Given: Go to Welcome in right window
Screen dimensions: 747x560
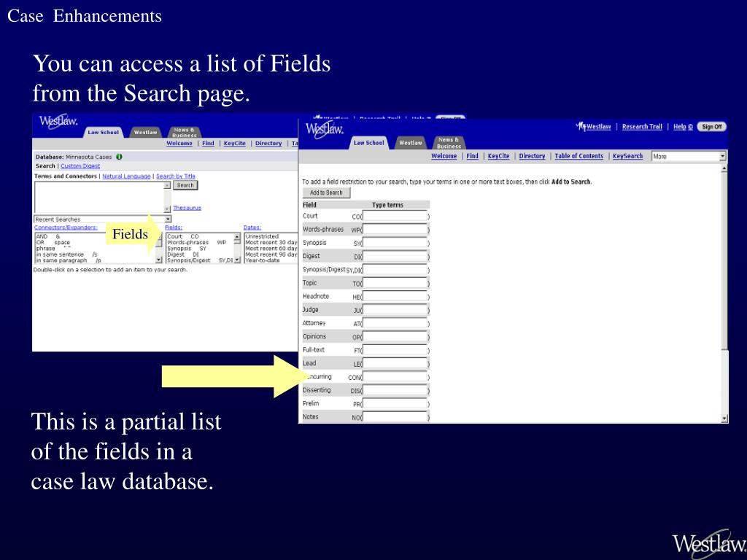Looking at the screenshot, I should click(x=444, y=156).
